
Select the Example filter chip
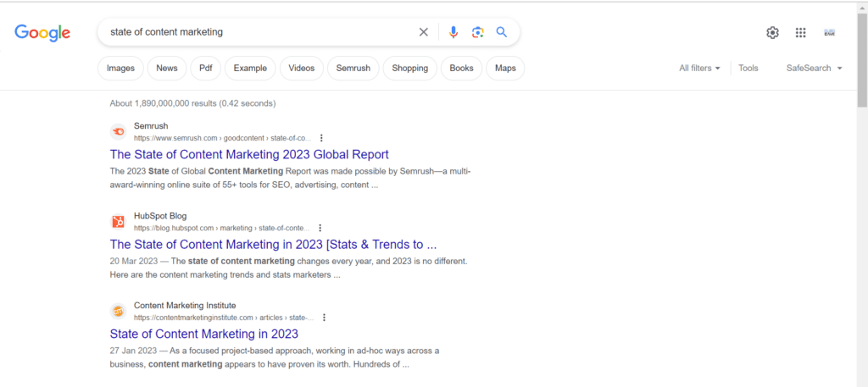(x=250, y=68)
